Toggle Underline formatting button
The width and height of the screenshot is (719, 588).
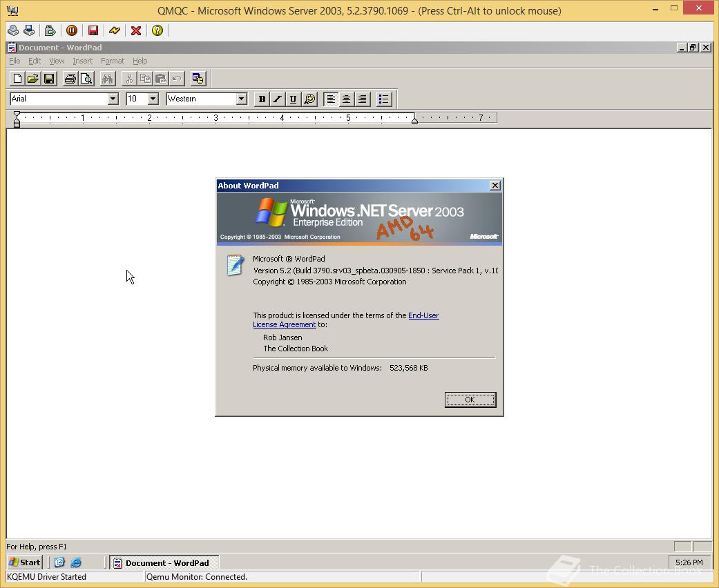click(x=293, y=99)
